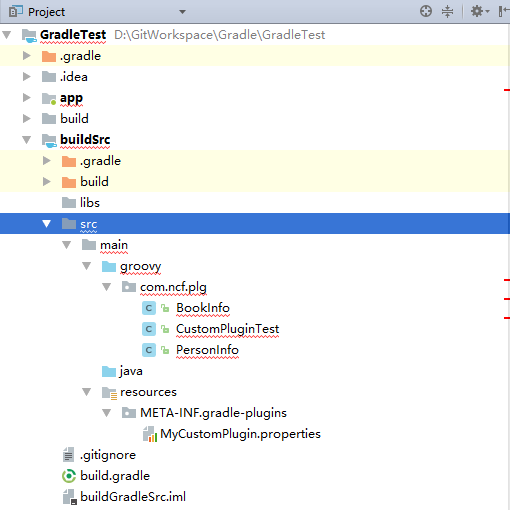
Task: Click the GradleTest path D:\GitWorkspace\Gradle\GradleTest
Action: pos(219,35)
